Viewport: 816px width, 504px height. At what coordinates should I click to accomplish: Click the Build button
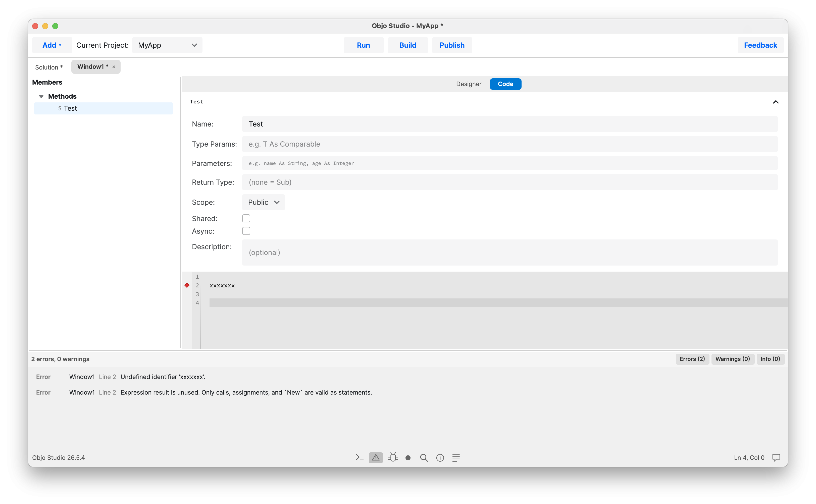tap(407, 45)
